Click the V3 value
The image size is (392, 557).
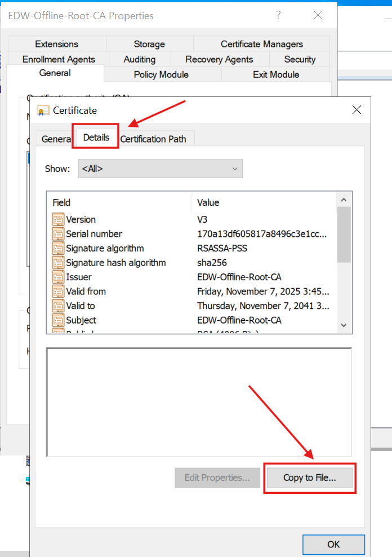[x=202, y=219]
